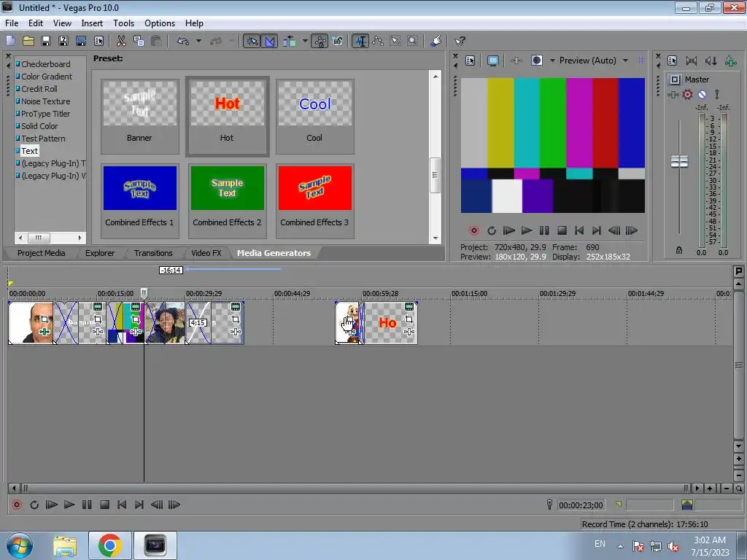
Task: Open event pan/crop on Ho text clip
Action: [409, 319]
